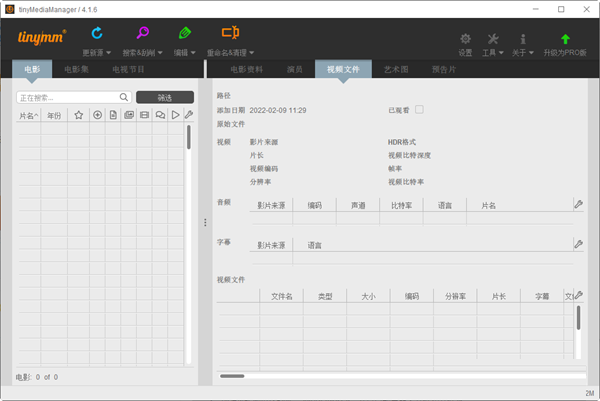The image size is (600, 401).
Task: Click the tinyMediaManager title bar app icon
Action: (x=10, y=9)
